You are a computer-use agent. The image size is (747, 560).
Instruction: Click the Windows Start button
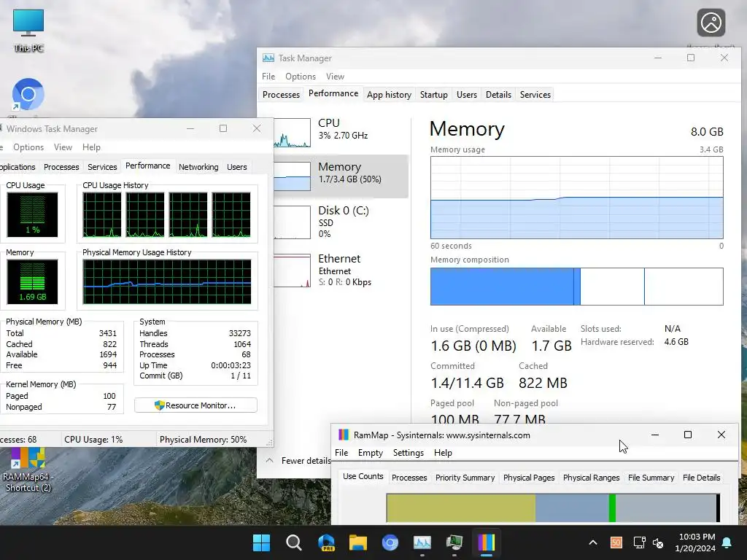pyautogui.click(x=262, y=542)
